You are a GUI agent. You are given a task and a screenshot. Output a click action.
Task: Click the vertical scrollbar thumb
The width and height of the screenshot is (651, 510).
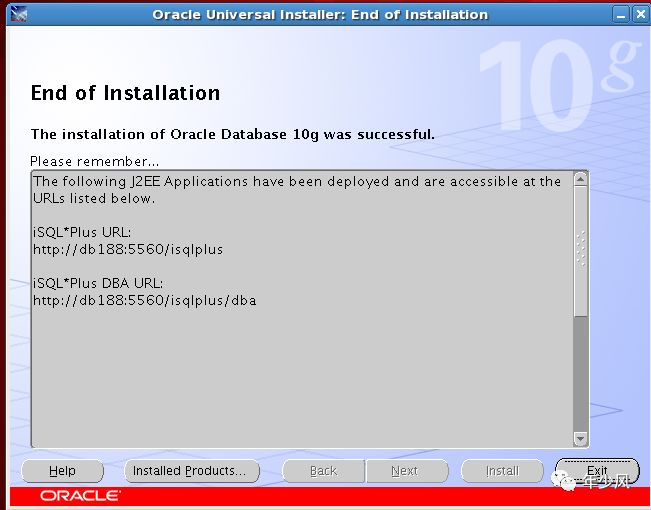[x=580, y=251]
